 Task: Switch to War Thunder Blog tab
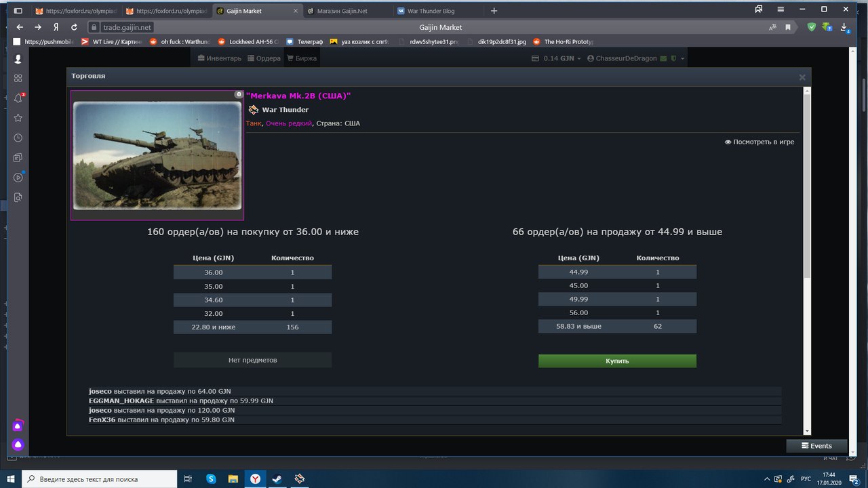(436, 11)
